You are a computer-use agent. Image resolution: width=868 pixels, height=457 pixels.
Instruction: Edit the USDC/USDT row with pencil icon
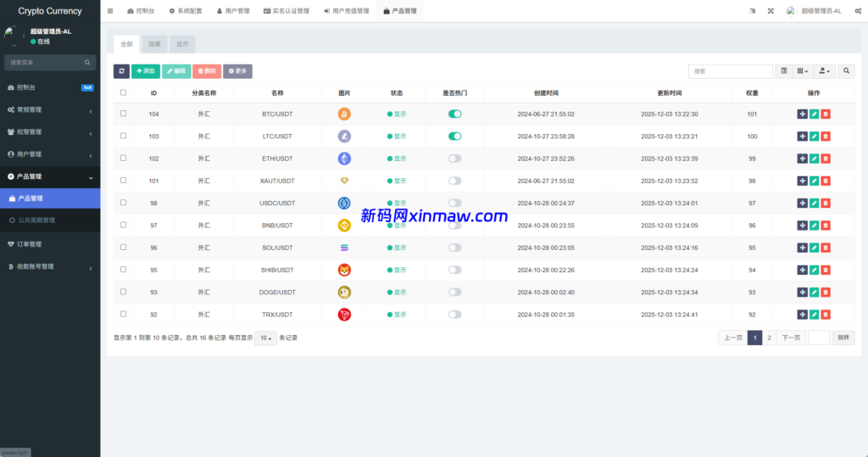(x=814, y=203)
